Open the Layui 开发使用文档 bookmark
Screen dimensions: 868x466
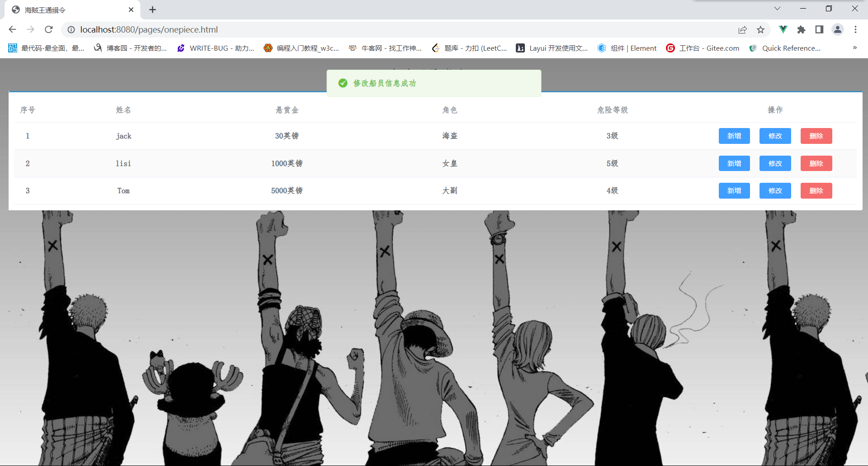pyautogui.click(x=552, y=48)
